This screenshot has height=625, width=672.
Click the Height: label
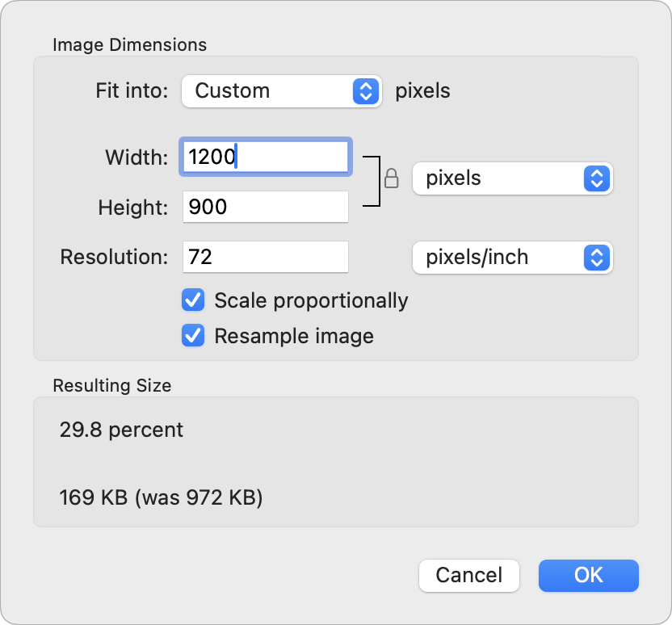point(133,208)
